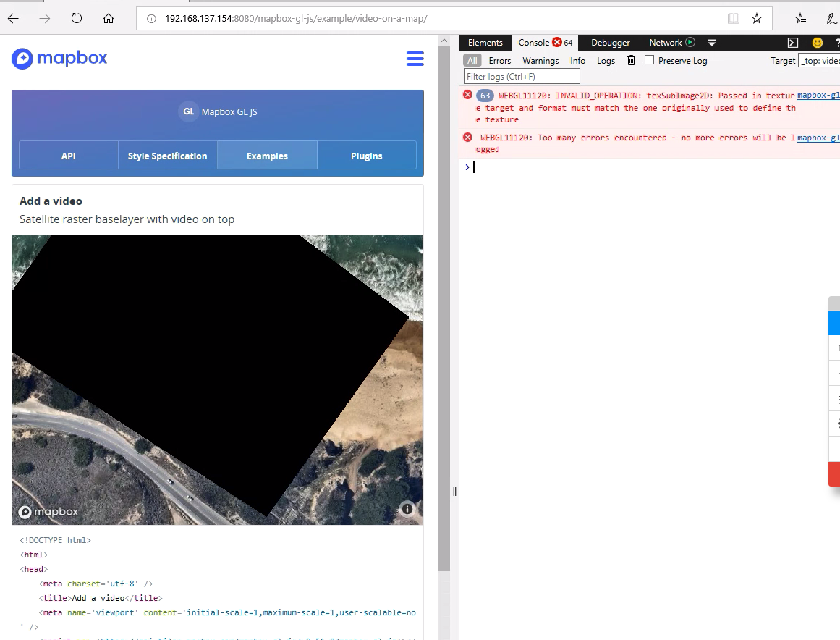
Task: Open the Style Specification page
Action: [167, 155]
